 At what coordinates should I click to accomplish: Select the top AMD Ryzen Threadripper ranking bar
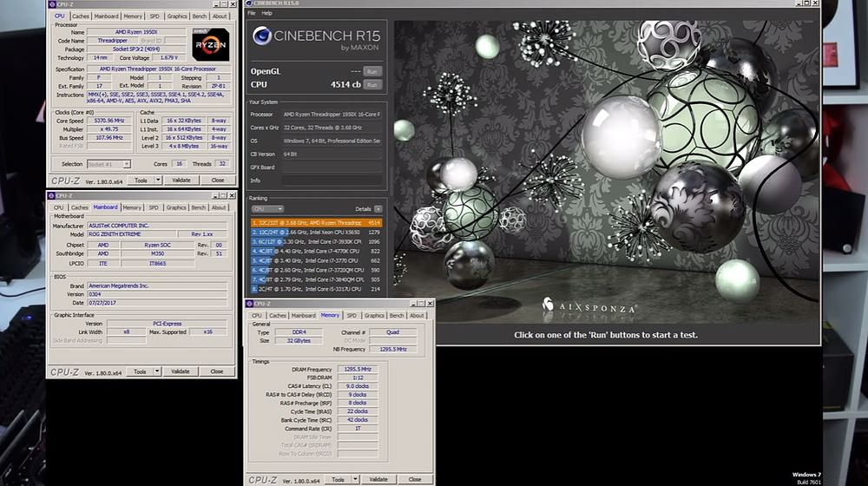317,222
